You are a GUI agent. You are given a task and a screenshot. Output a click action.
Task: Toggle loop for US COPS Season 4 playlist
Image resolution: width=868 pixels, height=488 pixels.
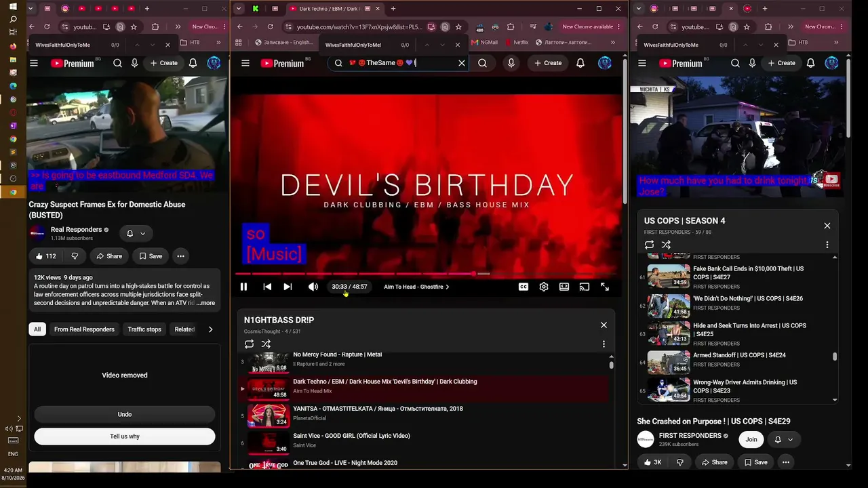[x=649, y=245]
